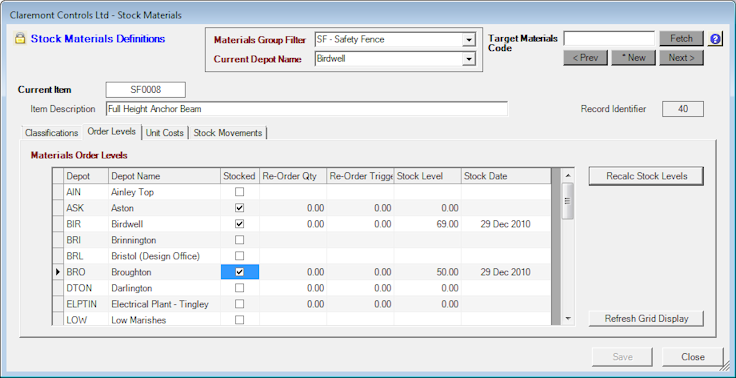Open the Current Depot Name dropdown

pyautogui.click(x=468, y=59)
